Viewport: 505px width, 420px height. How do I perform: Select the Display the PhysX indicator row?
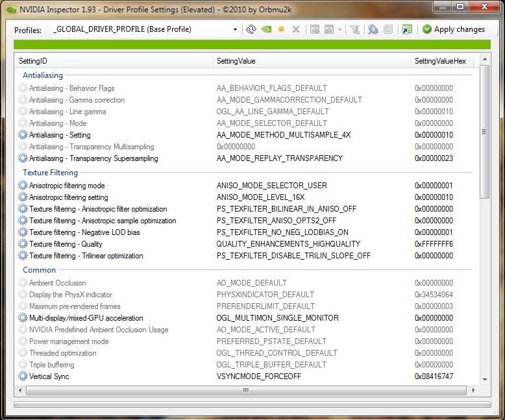[x=244, y=294]
